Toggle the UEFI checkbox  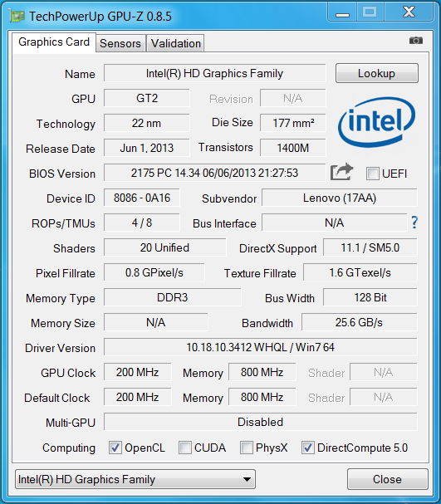click(373, 174)
